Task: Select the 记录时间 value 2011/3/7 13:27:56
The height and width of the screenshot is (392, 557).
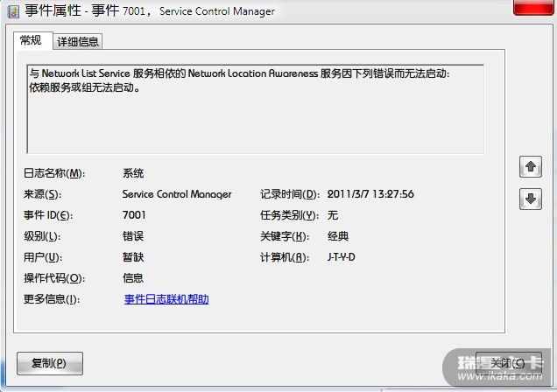Action: (x=370, y=194)
